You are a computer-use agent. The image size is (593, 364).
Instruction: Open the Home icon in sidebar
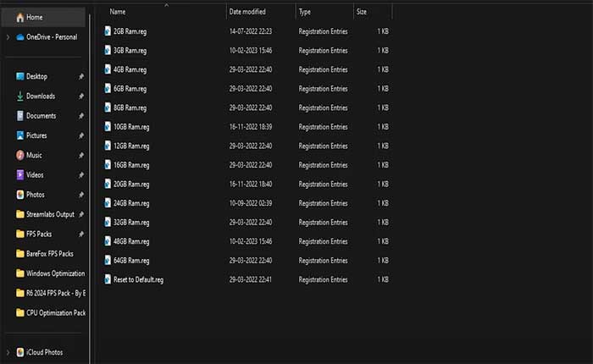coord(19,17)
